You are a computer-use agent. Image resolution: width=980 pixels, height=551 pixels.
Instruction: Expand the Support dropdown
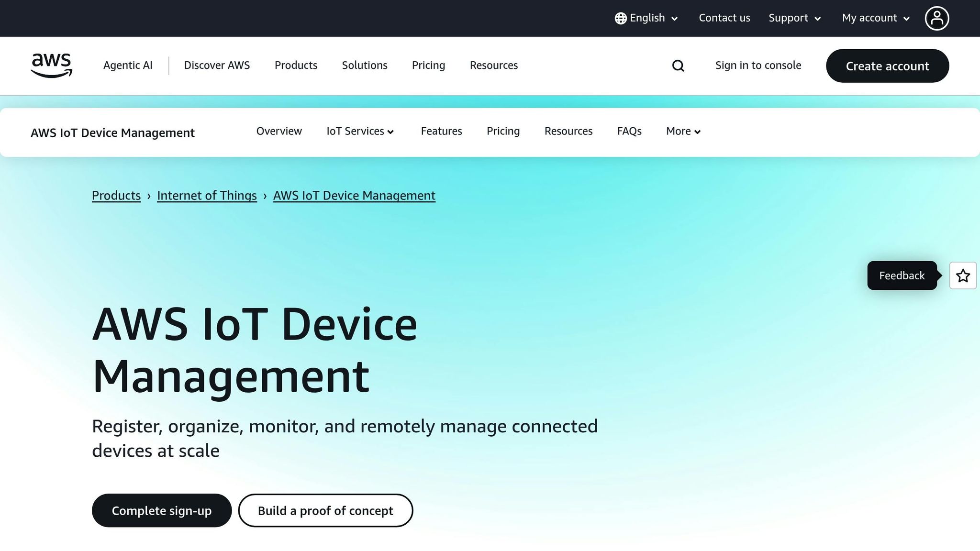795,18
